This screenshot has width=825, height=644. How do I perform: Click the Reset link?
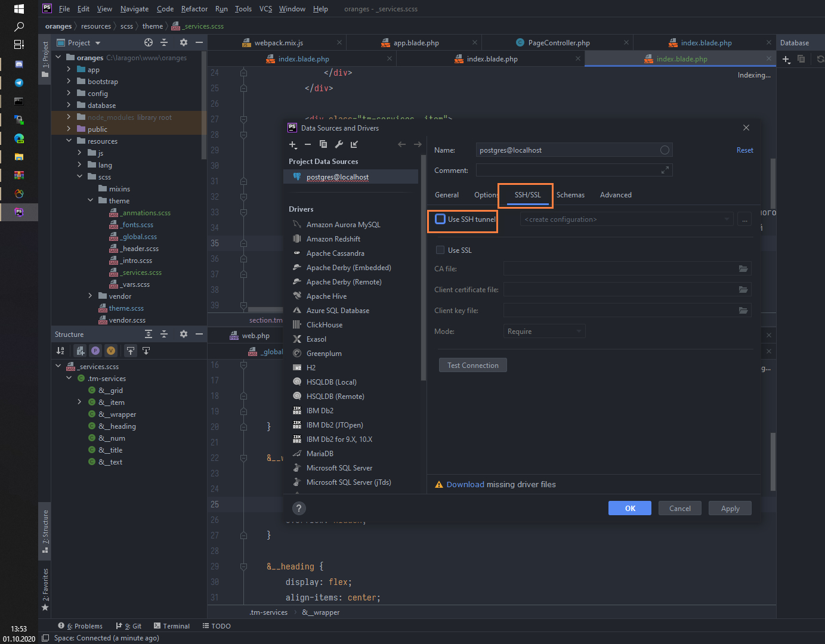pyautogui.click(x=744, y=150)
